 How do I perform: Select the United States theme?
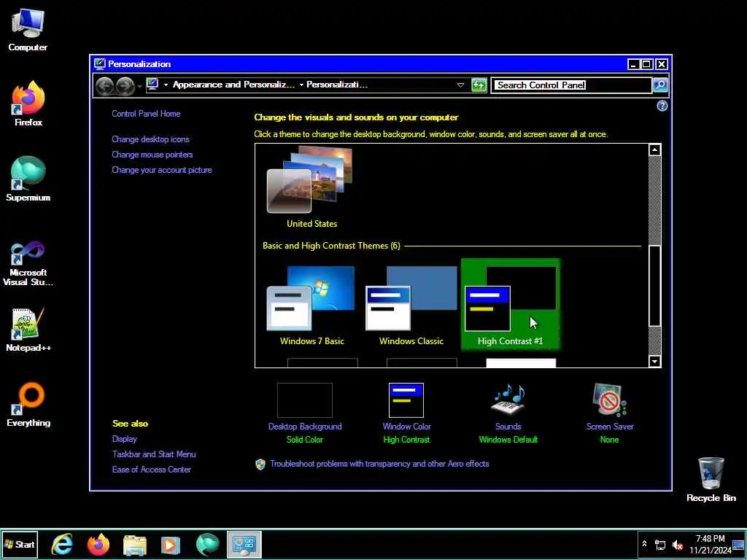[311, 187]
